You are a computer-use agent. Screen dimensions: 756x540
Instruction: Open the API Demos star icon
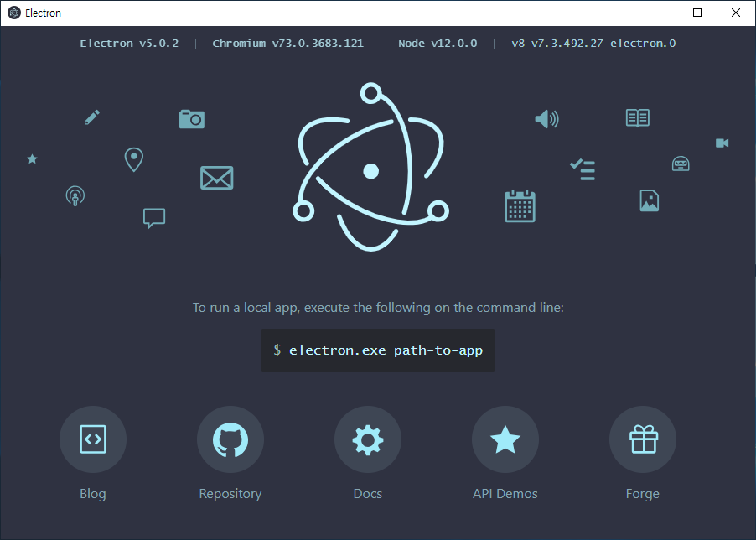tap(505, 439)
